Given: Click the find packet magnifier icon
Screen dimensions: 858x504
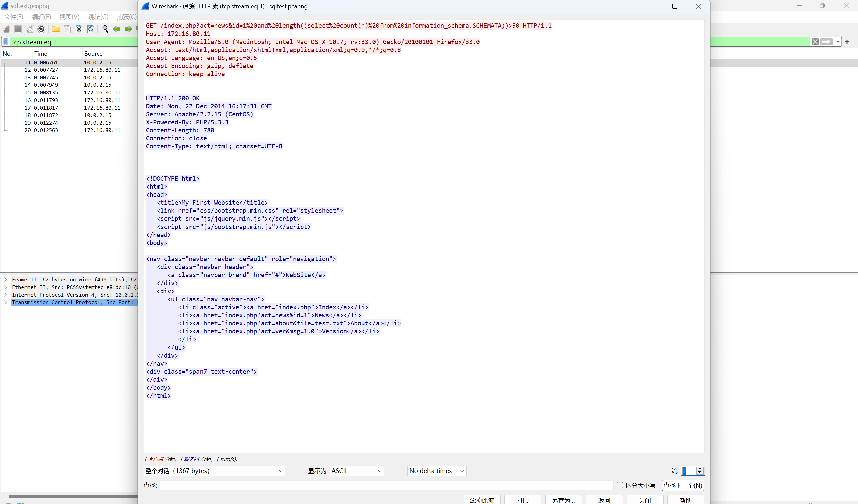Looking at the screenshot, I should [105, 29].
